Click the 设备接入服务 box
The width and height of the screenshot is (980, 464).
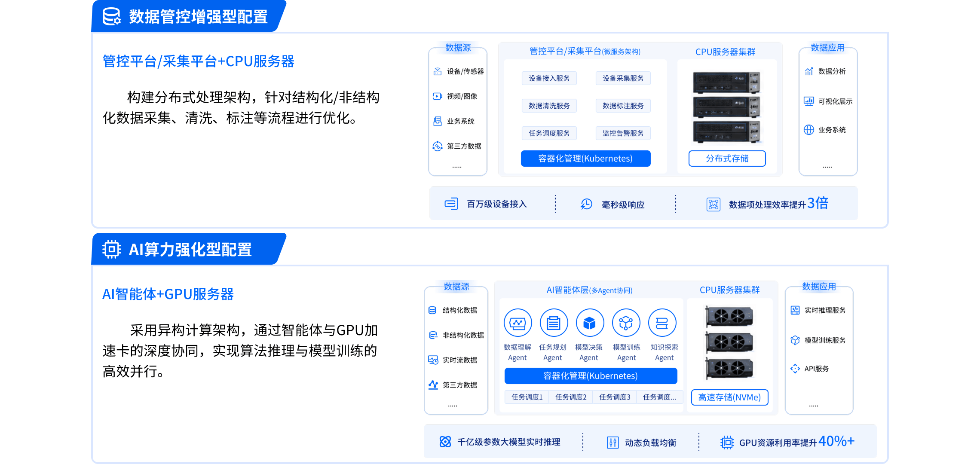click(x=549, y=78)
